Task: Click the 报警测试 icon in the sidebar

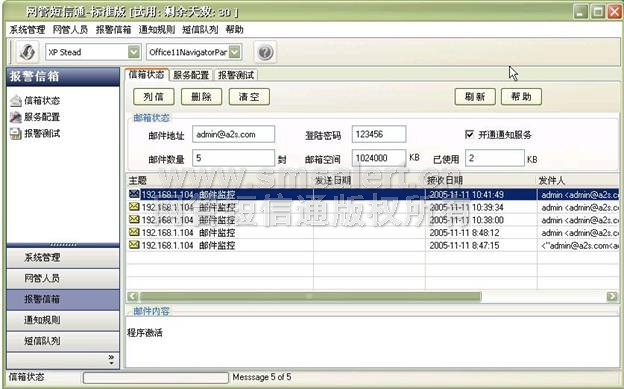Action: pos(16,134)
